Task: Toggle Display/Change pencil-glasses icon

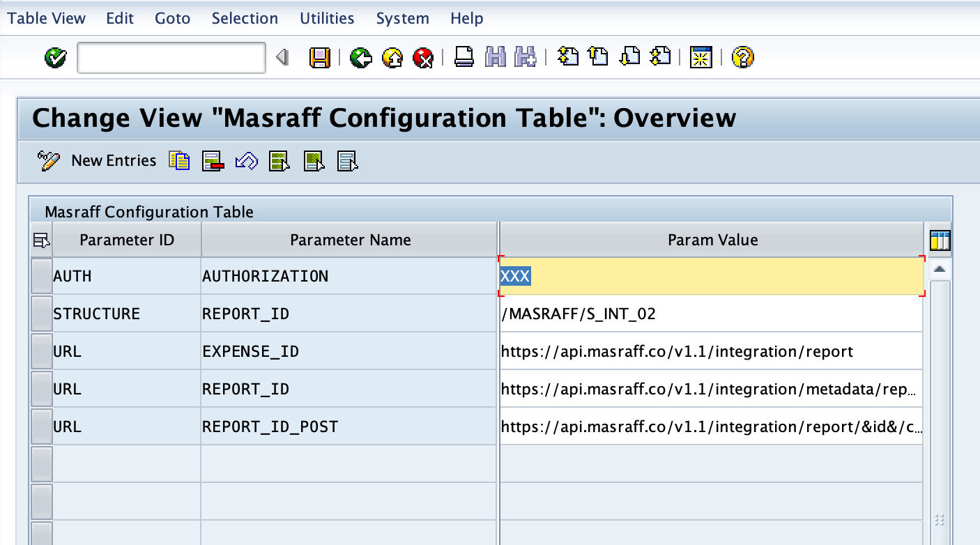Action: click(x=49, y=161)
